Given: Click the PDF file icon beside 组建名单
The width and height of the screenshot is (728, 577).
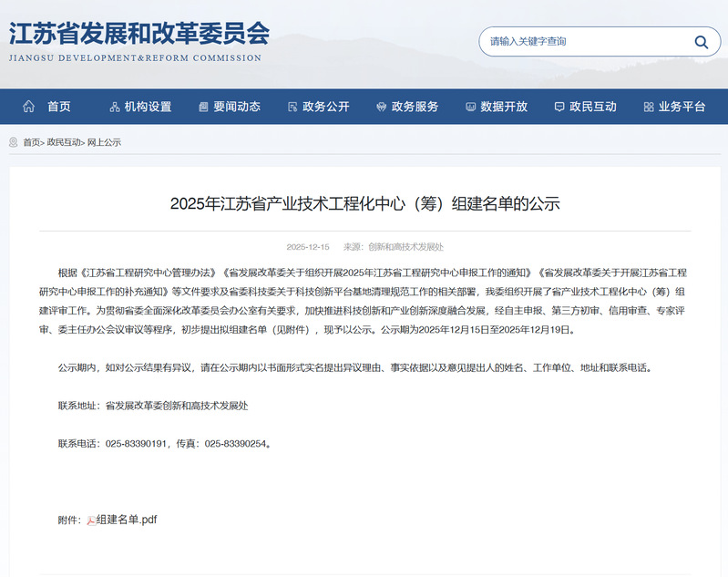Looking at the screenshot, I should pyautogui.click(x=91, y=520).
